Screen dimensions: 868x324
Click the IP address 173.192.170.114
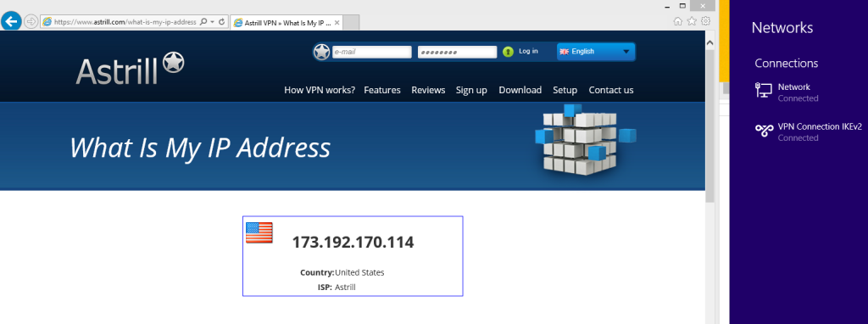coord(353,242)
